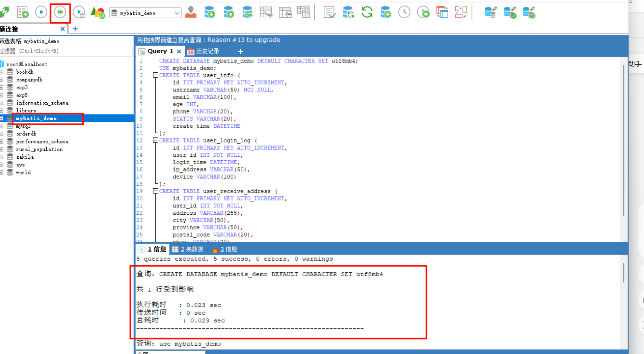Collapse the user_login_log CREATE TABLE block
The height and width of the screenshot is (354, 644).
click(155, 140)
